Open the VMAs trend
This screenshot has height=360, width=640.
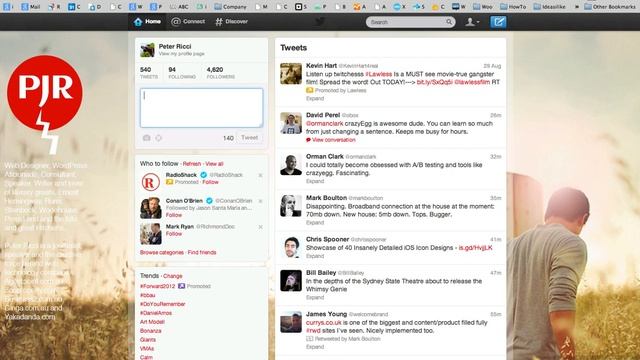[147, 349]
